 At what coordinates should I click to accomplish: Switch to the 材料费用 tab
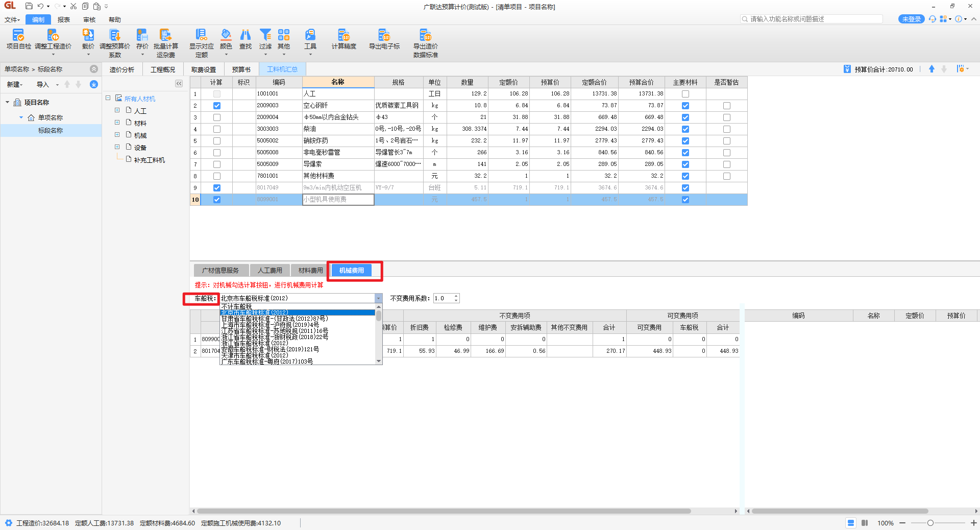point(310,271)
